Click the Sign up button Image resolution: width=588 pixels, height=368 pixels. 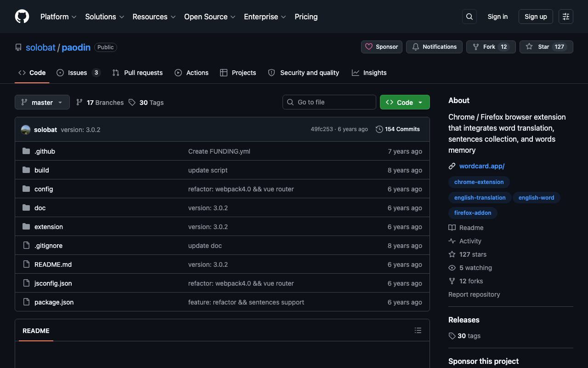coord(536,17)
